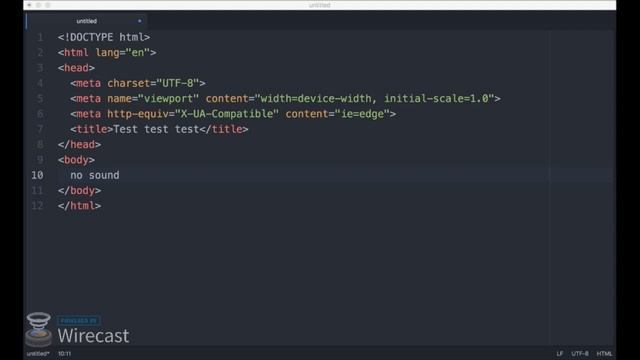
Task: Click line number 12 in the gutter
Action: (x=37, y=206)
